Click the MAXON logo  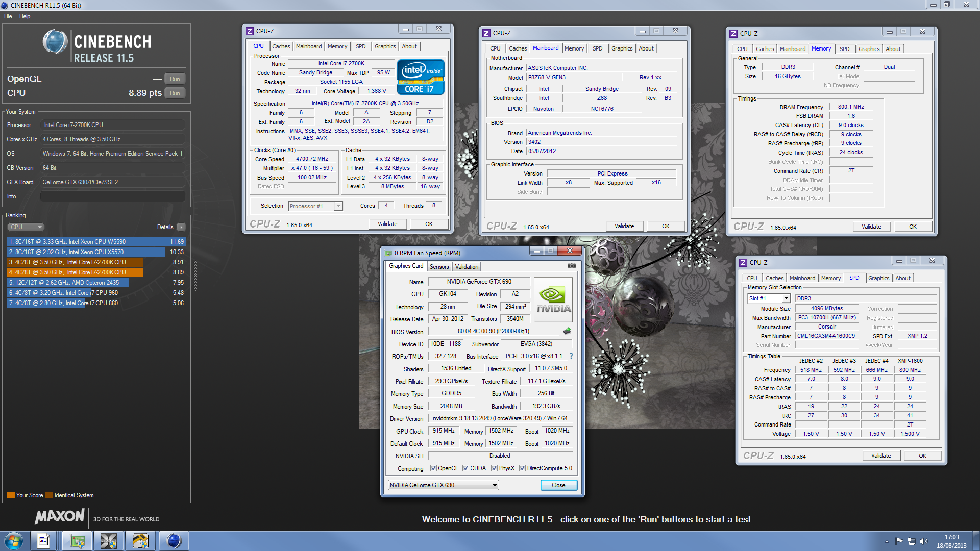pyautogui.click(x=59, y=516)
